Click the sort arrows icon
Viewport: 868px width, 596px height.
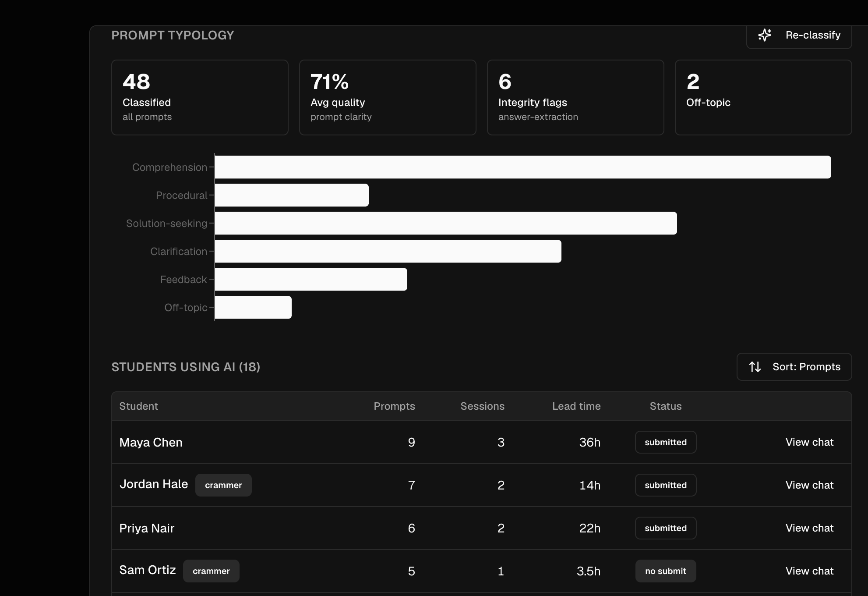755,367
